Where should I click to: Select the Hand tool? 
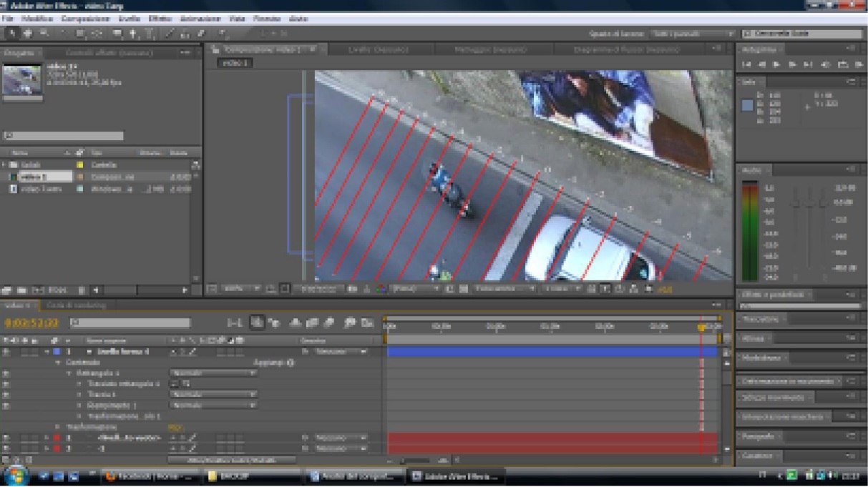pyautogui.click(x=28, y=33)
